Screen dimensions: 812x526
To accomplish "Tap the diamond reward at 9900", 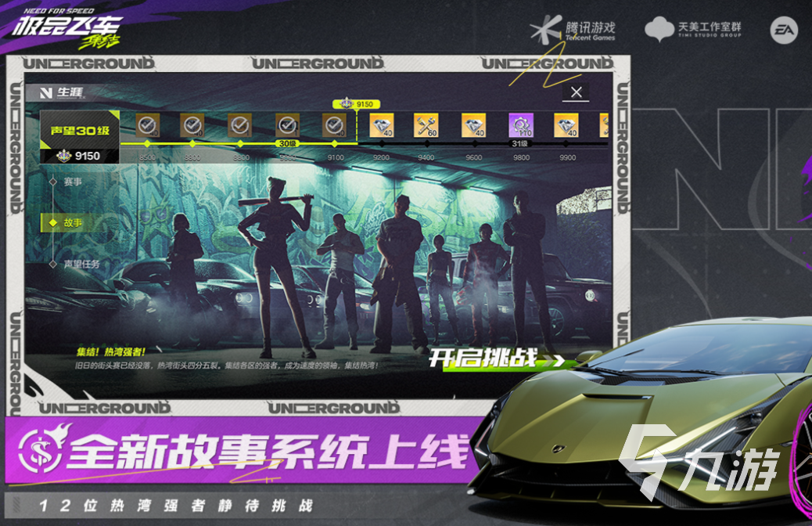I will [566, 124].
